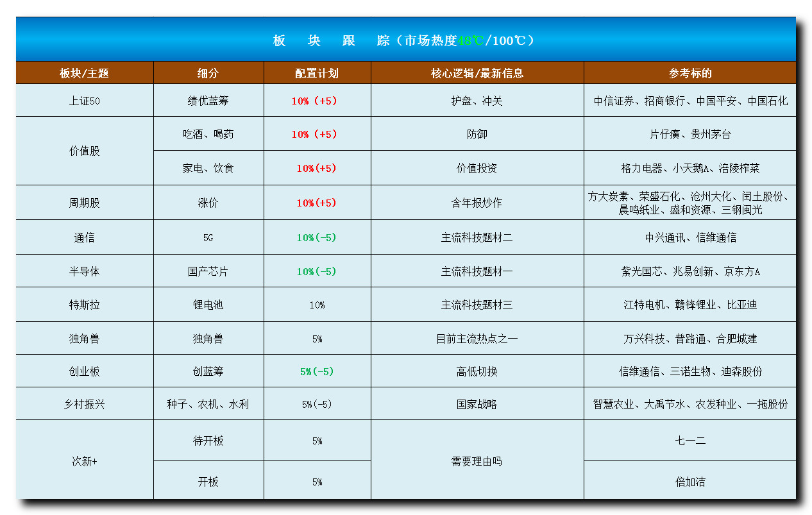Select the 乡村振兴 sector cell
The image size is (812, 515).
[x=85, y=404]
